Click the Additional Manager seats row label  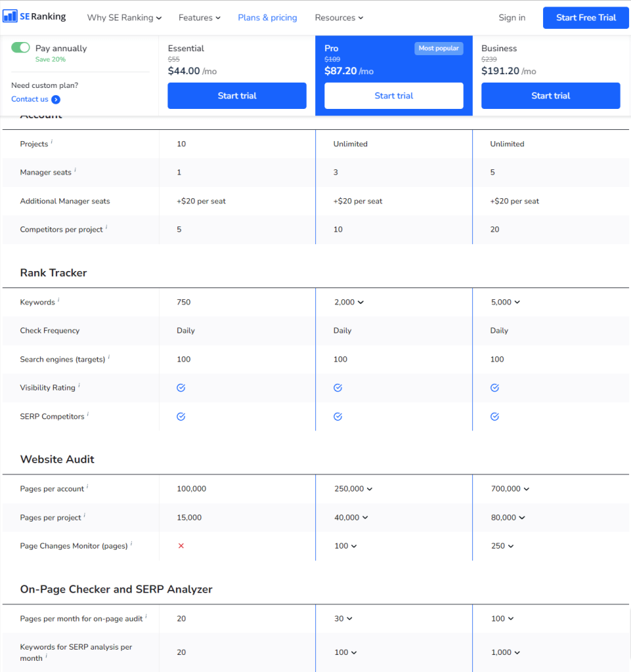tap(65, 201)
